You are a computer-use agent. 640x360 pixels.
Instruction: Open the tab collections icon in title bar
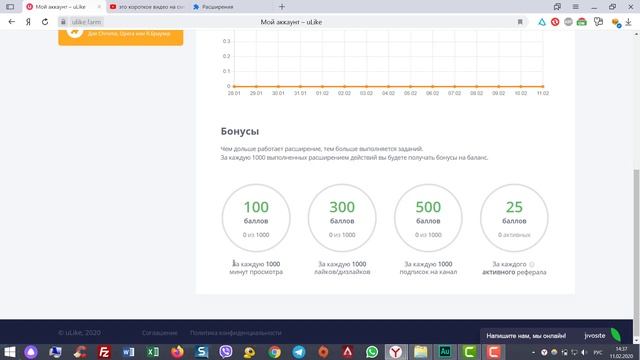[557, 7]
